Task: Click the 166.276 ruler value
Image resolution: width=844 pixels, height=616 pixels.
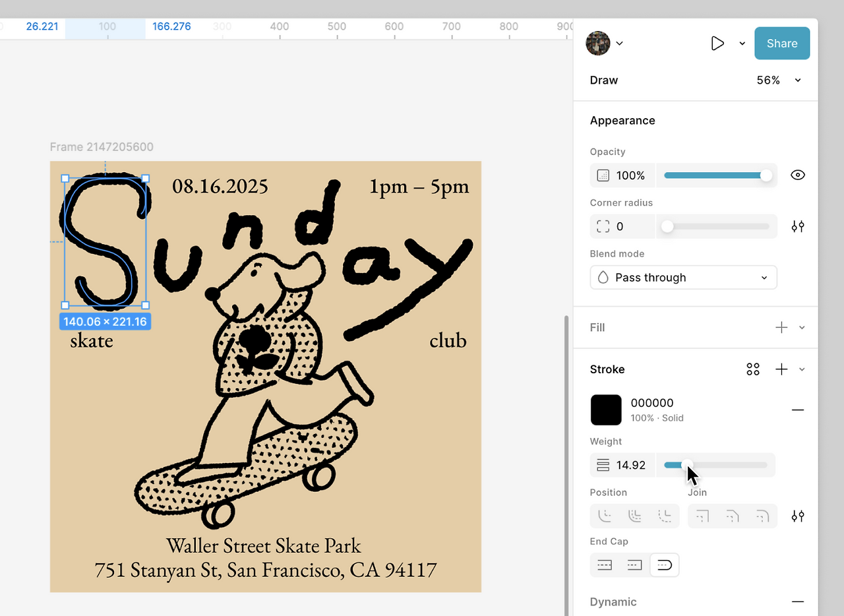Action: pos(171,26)
